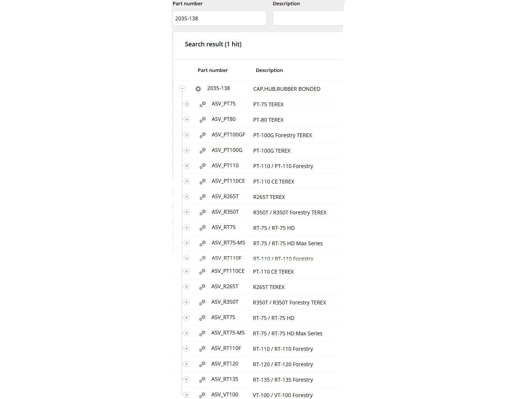Viewport: 532px width, 399px height.
Task: Expand the ASV_PT100G node
Action: coord(187,150)
